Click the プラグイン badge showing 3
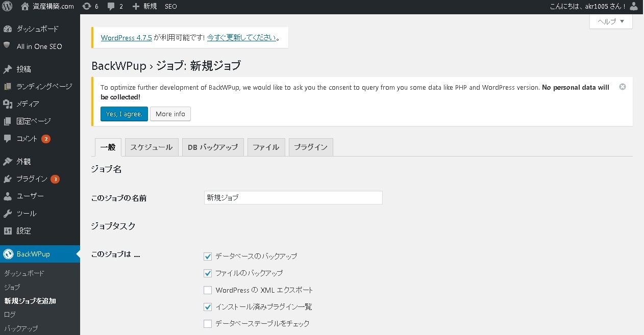The width and height of the screenshot is (644, 335). [x=55, y=179]
